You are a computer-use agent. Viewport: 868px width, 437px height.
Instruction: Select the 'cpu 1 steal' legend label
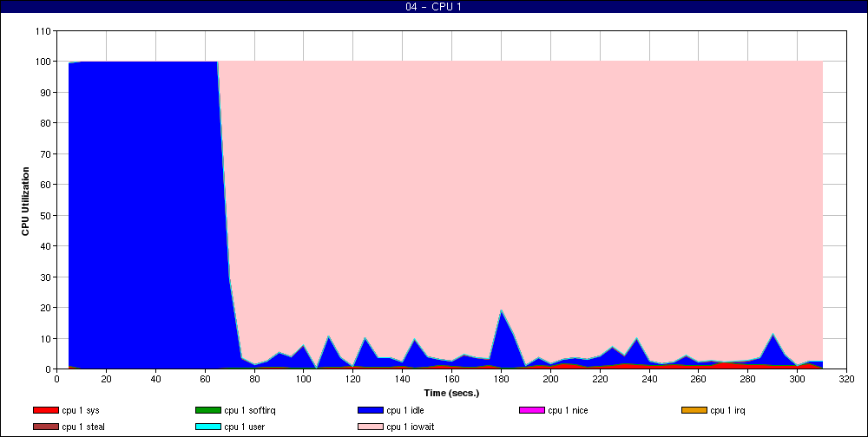(83, 427)
